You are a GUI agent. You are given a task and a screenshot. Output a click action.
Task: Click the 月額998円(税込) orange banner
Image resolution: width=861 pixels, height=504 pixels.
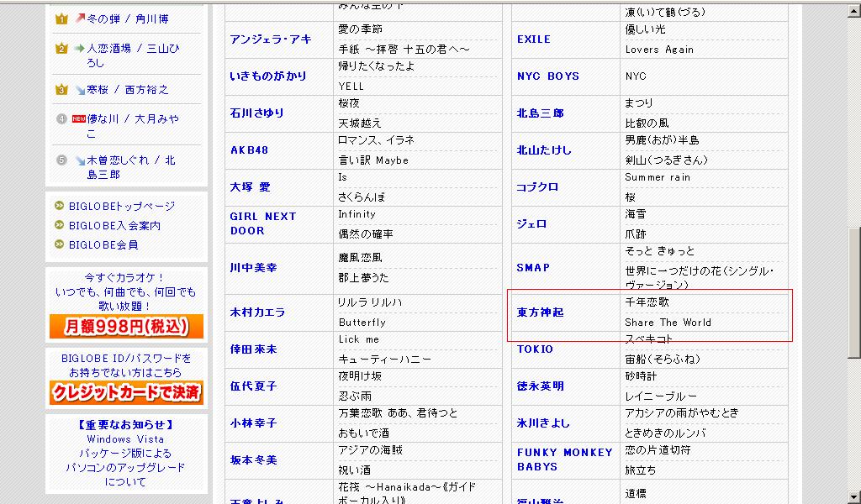click(126, 326)
